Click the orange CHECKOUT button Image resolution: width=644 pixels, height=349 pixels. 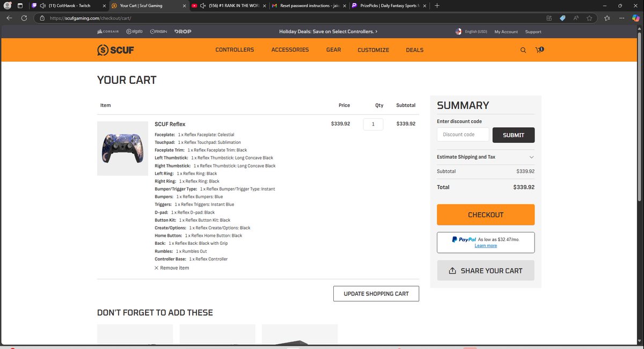click(486, 215)
